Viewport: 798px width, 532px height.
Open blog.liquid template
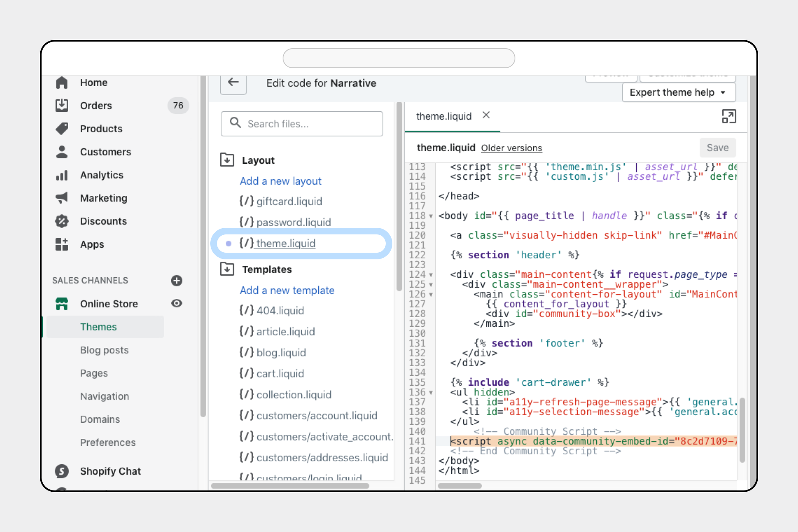point(273,352)
